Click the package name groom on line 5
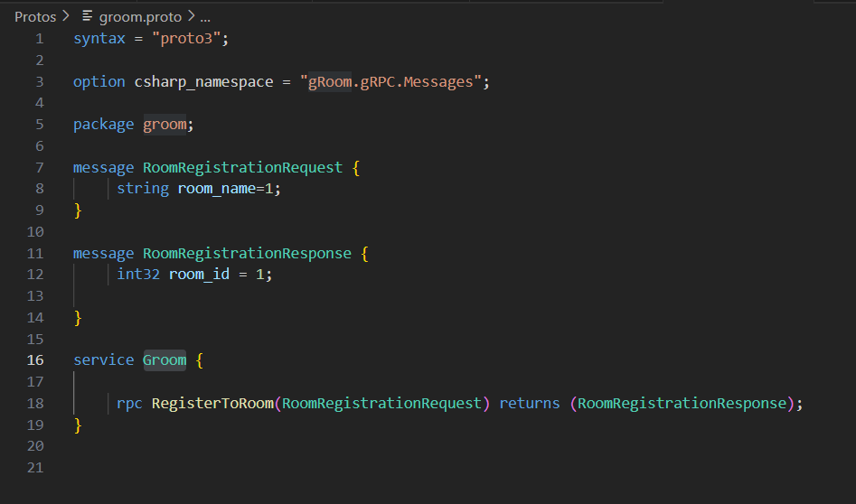 pyautogui.click(x=165, y=125)
